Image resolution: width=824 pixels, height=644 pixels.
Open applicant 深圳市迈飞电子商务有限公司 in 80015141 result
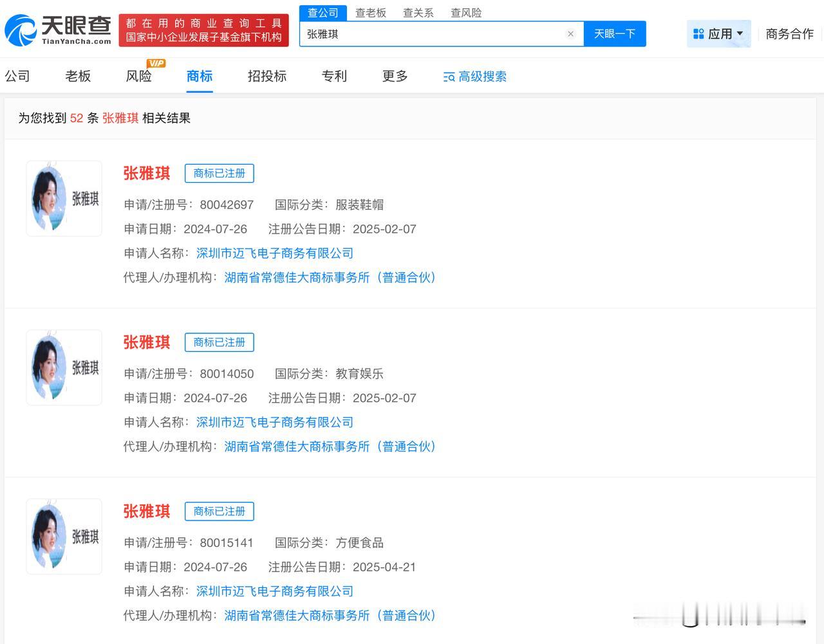tap(275, 591)
